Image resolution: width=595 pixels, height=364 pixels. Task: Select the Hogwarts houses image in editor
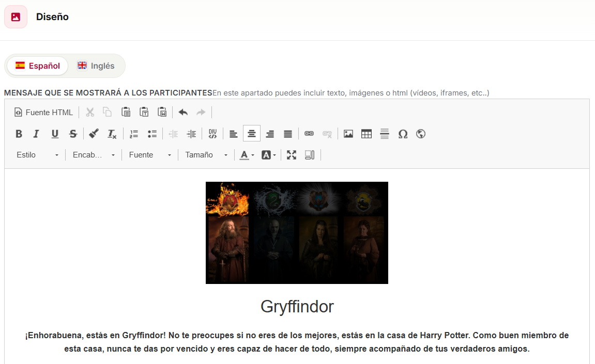297,233
